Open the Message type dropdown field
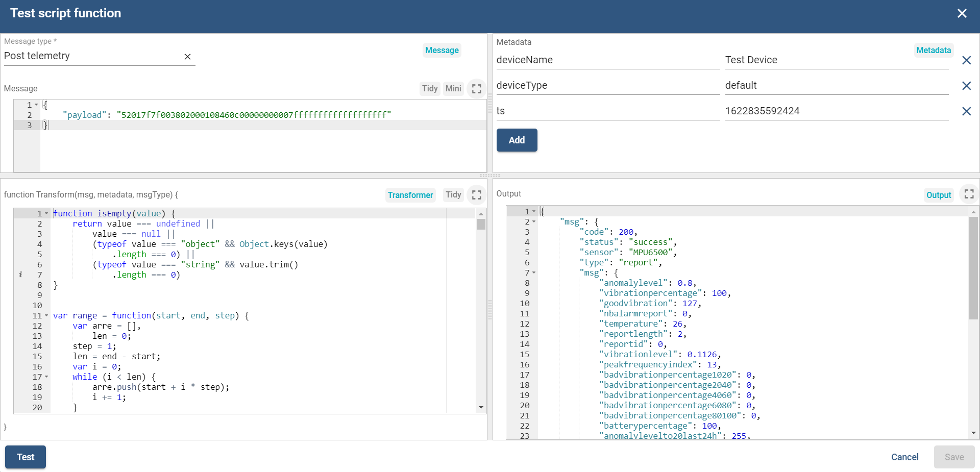The image size is (980, 472). pos(92,56)
